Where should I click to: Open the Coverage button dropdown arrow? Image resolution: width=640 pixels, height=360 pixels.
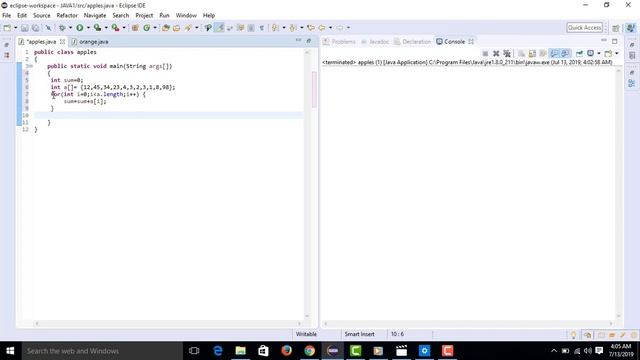(106, 28)
